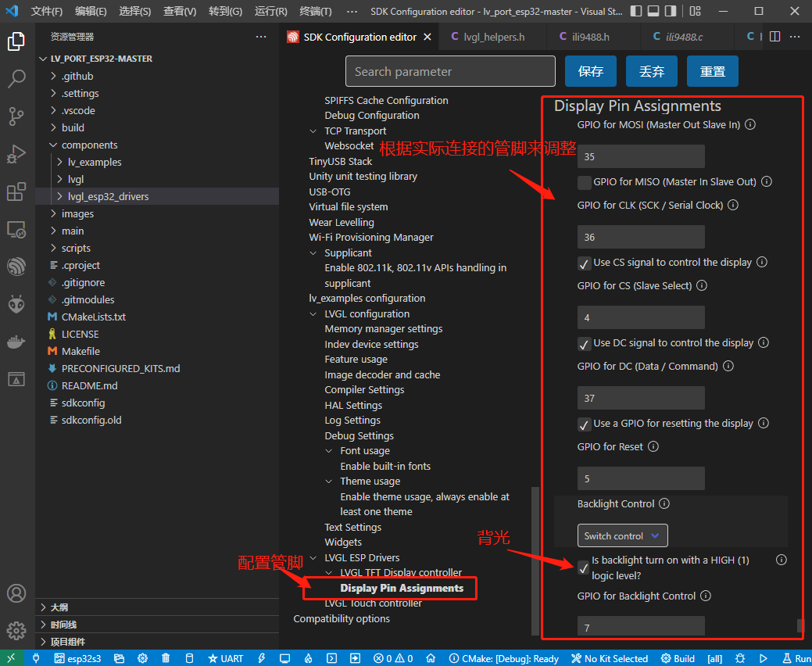Switch to the ili9488.h tab
The image size is (812, 666).
click(x=590, y=37)
